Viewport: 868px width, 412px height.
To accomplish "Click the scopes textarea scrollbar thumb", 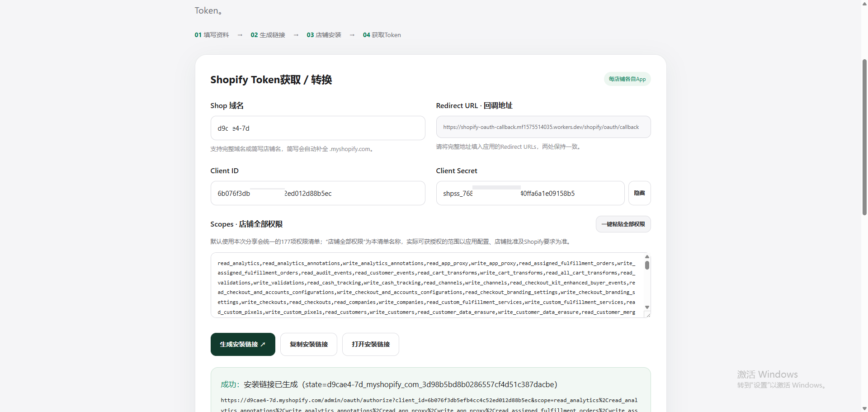I will (x=647, y=265).
